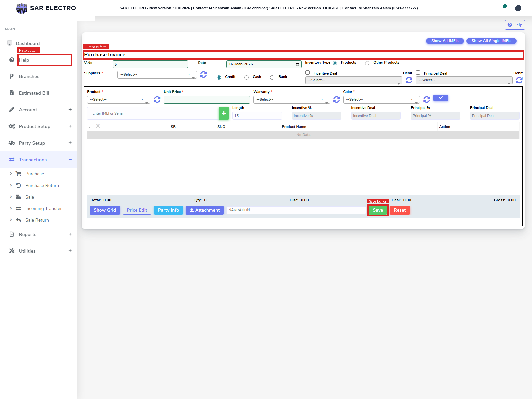
Task: Click the refresh icon beside Warranty dropdown
Action: [x=336, y=100]
